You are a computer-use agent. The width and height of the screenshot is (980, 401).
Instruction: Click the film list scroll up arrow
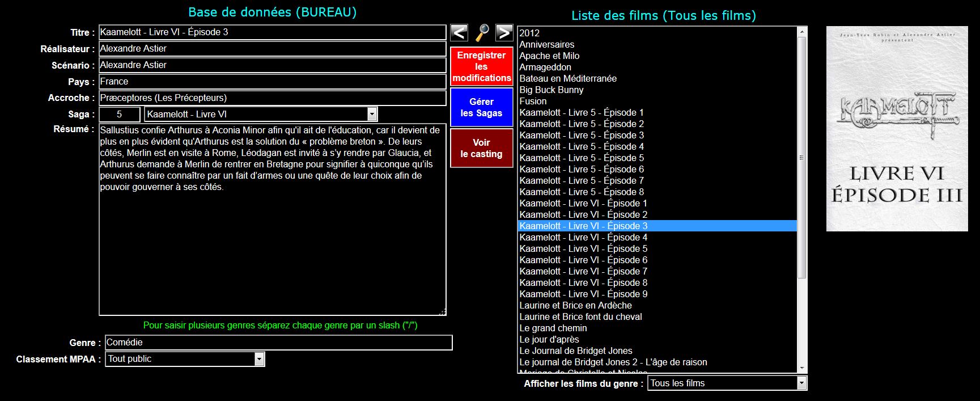click(802, 32)
